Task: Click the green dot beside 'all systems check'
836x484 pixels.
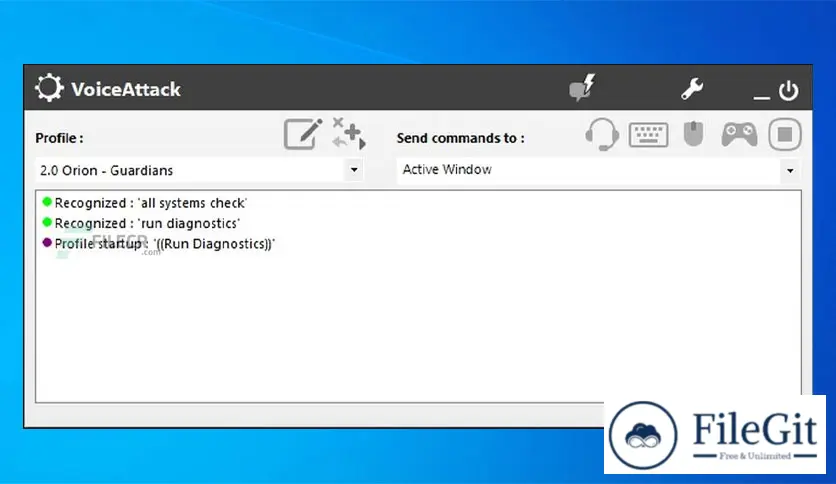Action: pyautogui.click(x=47, y=201)
